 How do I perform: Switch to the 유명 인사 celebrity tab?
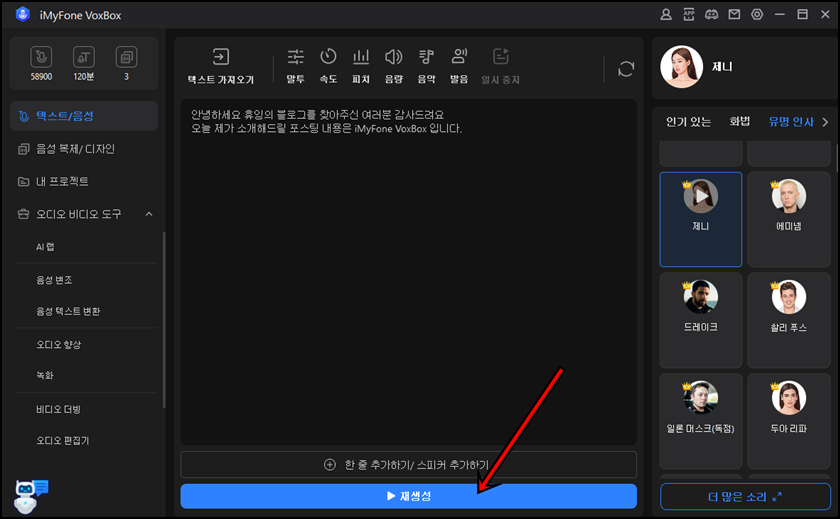click(791, 122)
